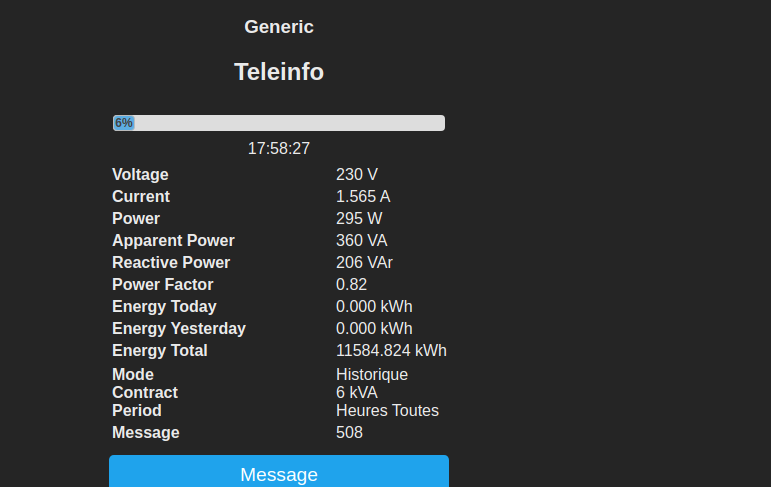771x487 pixels.
Task: Select the Apparent Power label
Action: tap(173, 241)
